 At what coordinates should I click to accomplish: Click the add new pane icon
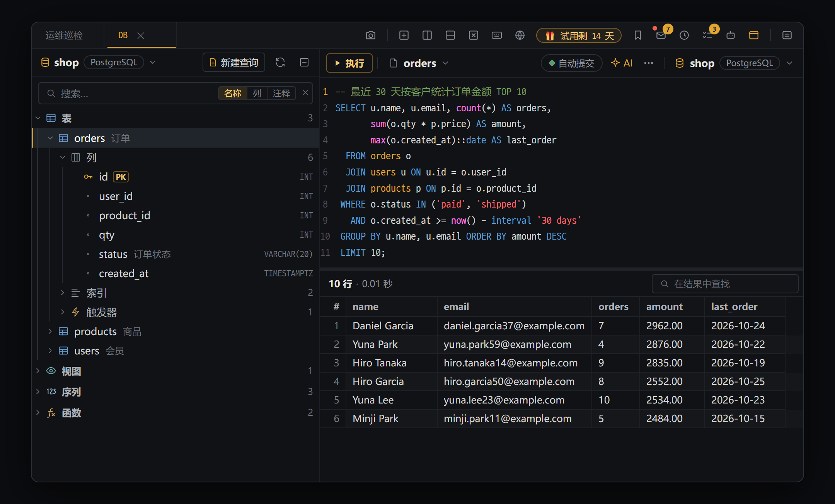click(x=404, y=36)
